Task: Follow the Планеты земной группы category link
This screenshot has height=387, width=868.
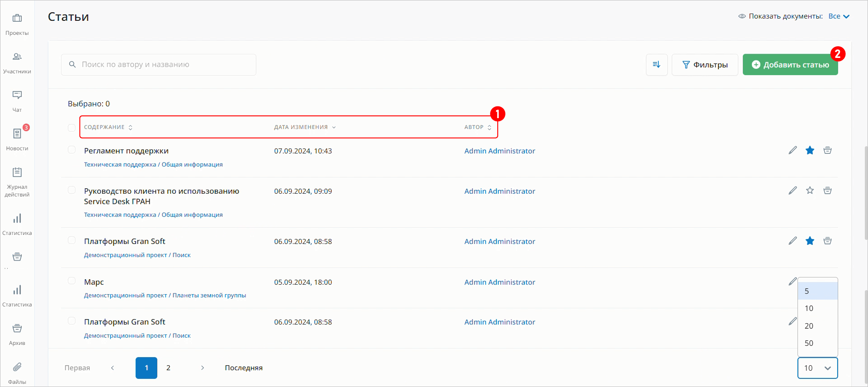Action: [209, 295]
